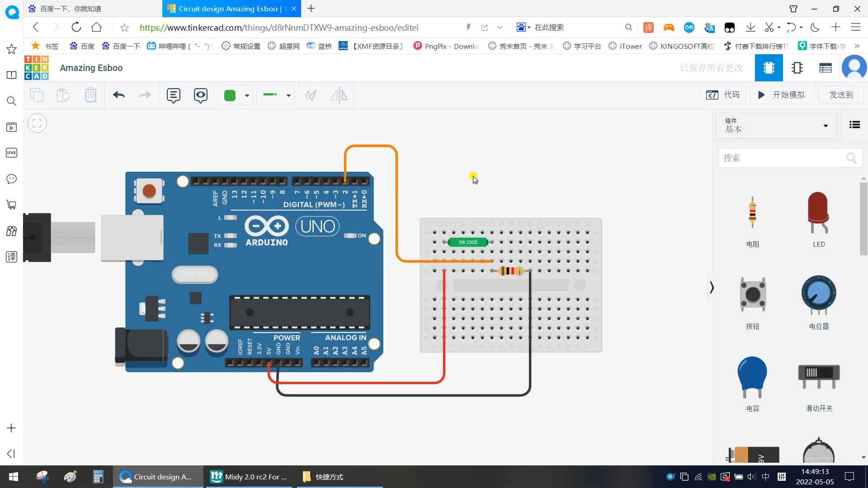This screenshot has width=868, height=488.
Task: Switch to Mixly 2.0 taskbar app
Action: coord(249,477)
